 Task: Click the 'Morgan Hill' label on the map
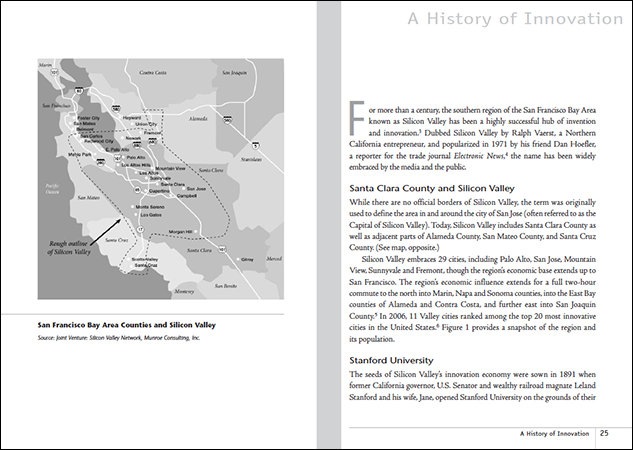(x=180, y=232)
